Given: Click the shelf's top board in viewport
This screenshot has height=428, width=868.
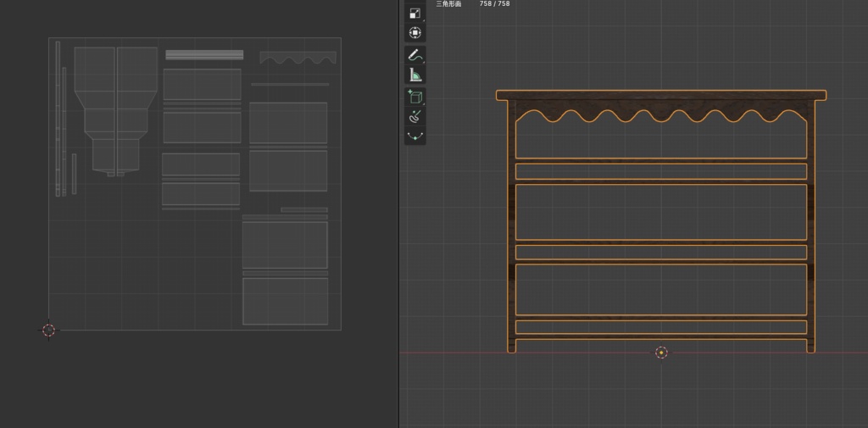Looking at the screenshot, I should click(661, 95).
